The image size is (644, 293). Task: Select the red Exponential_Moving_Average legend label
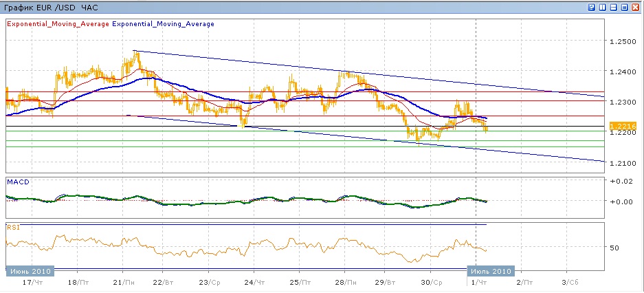click(x=58, y=24)
